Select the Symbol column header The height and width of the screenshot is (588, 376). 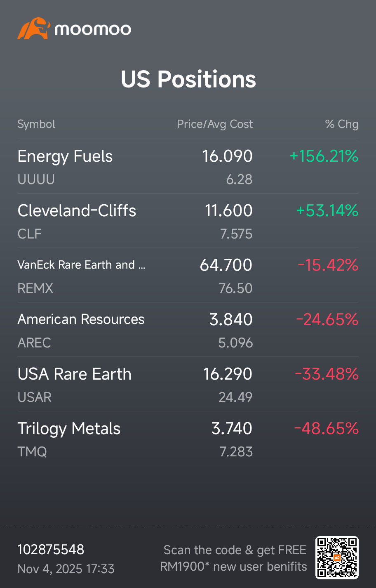coord(36,124)
